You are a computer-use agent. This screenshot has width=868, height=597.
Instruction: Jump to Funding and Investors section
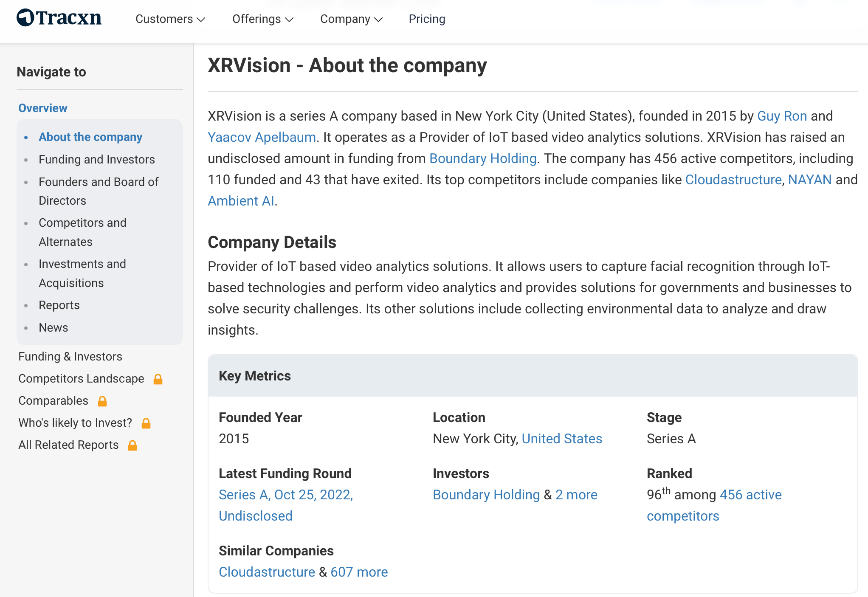(96, 159)
